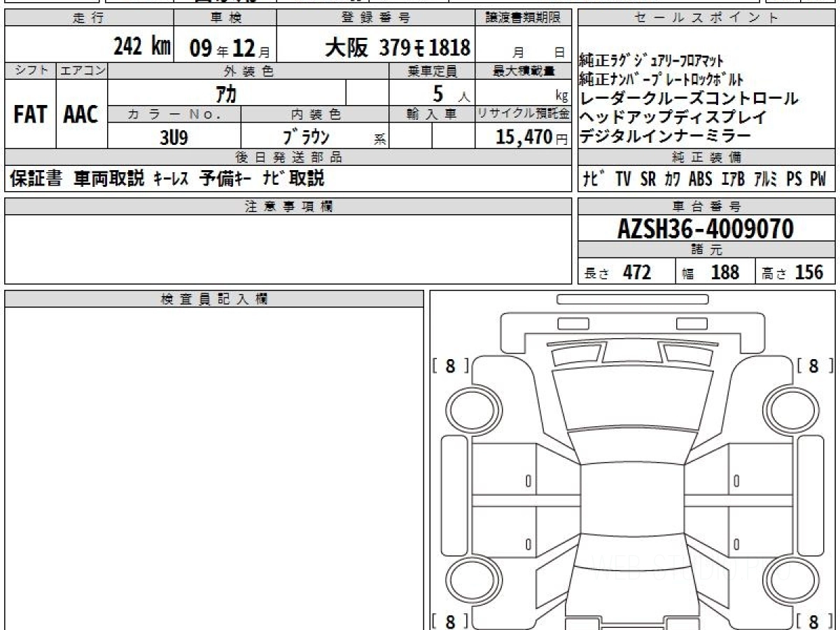The height and width of the screenshot is (630, 840).
Task: Click デジタルインナーミラー sales point
Action: (666, 136)
